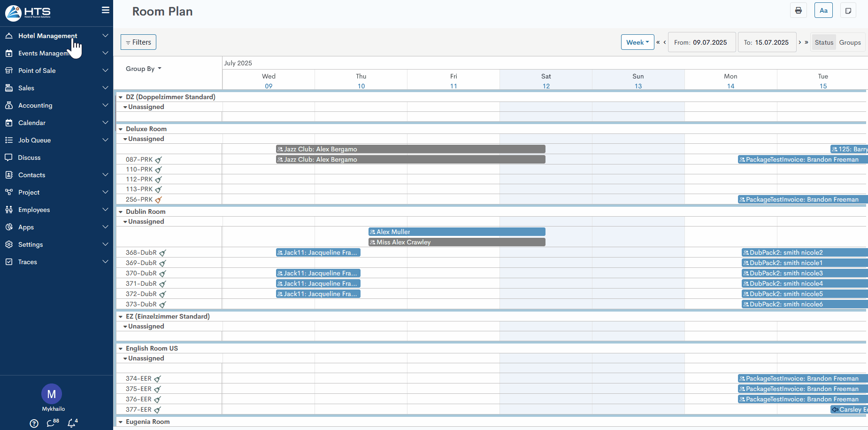Open Discuss in the sidebar
Viewport: 868px width, 430px height.
coord(29,157)
